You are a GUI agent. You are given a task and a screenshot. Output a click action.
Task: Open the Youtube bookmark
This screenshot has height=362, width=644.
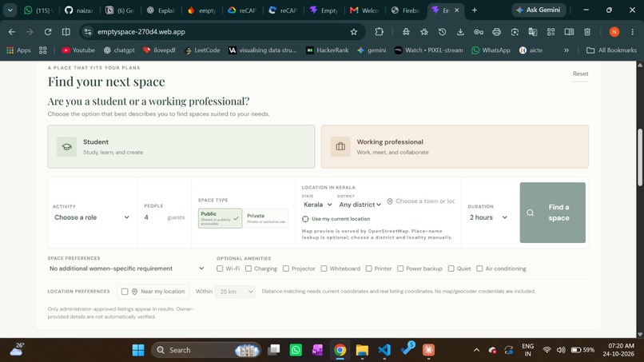tap(78, 50)
